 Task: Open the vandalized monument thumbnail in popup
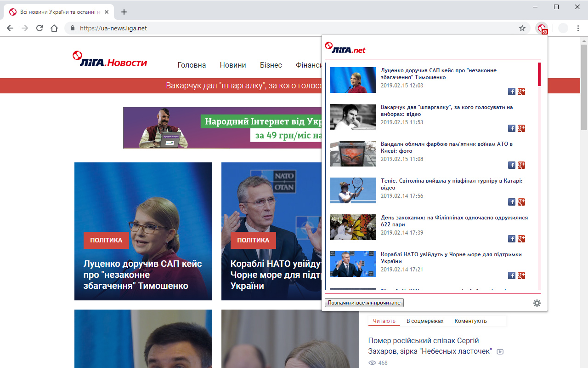[x=353, y=154]
